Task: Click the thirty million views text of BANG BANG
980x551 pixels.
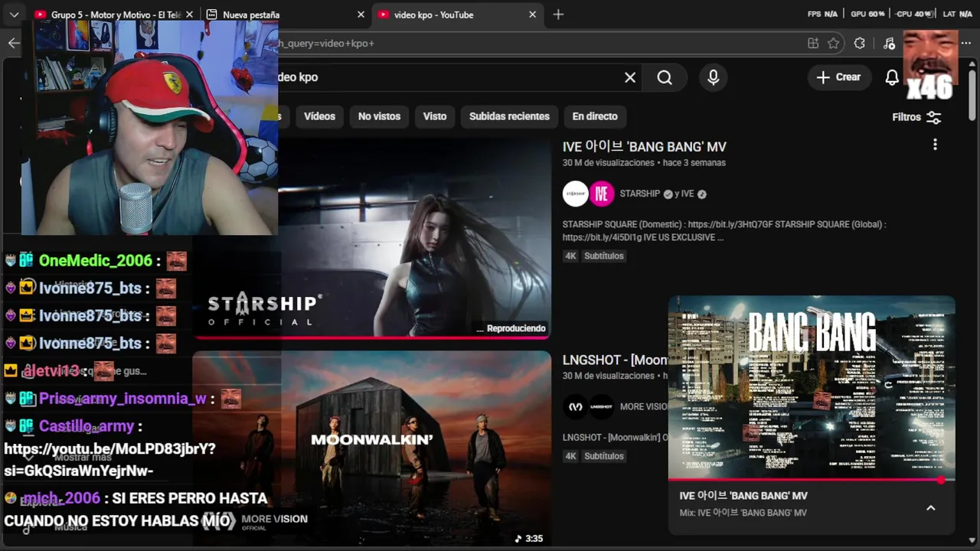Action: pos(609,163)
